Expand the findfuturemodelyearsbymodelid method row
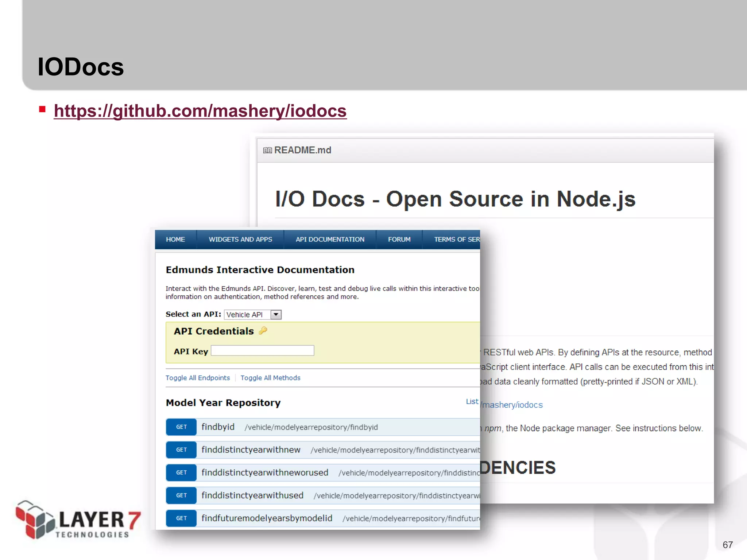 tap(323, 518)
